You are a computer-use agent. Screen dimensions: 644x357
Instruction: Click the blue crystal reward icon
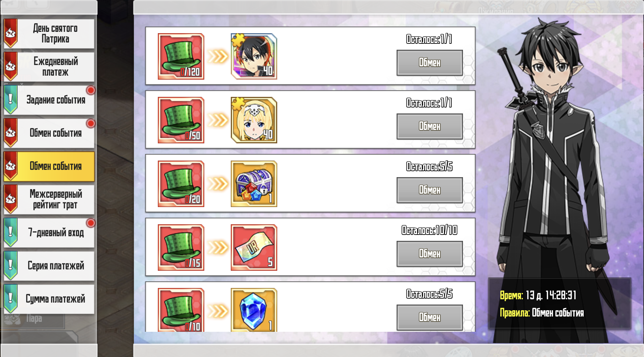[x=254, y=310]
